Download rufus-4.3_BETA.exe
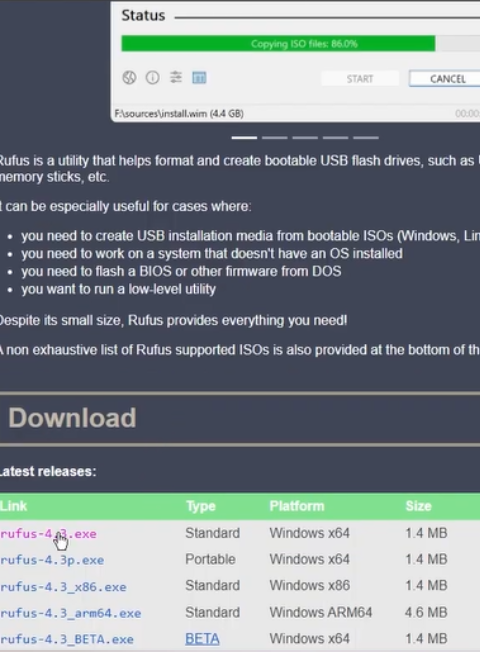The width and height of the screenshot is (480, 652). [67, 639]
